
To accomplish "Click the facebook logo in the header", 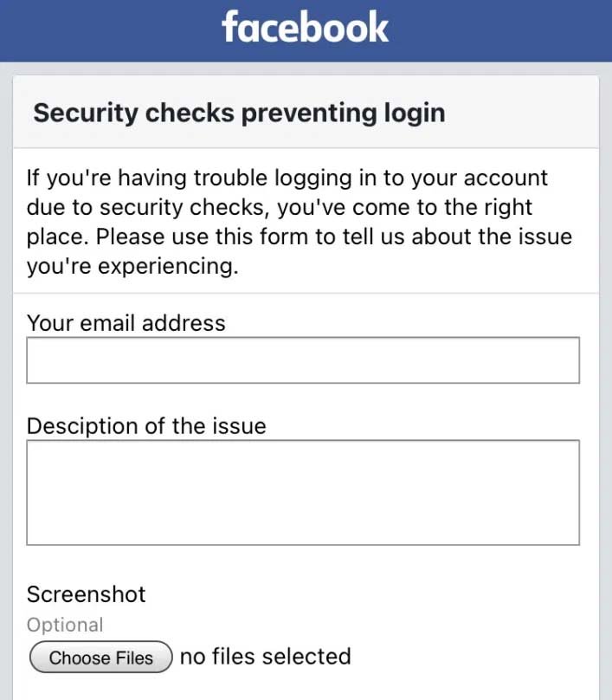I will (x=306, y=29).
